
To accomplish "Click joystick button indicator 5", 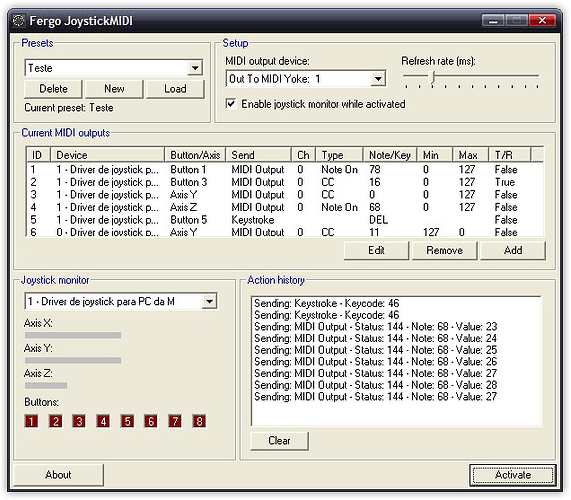I will [127, 421].
